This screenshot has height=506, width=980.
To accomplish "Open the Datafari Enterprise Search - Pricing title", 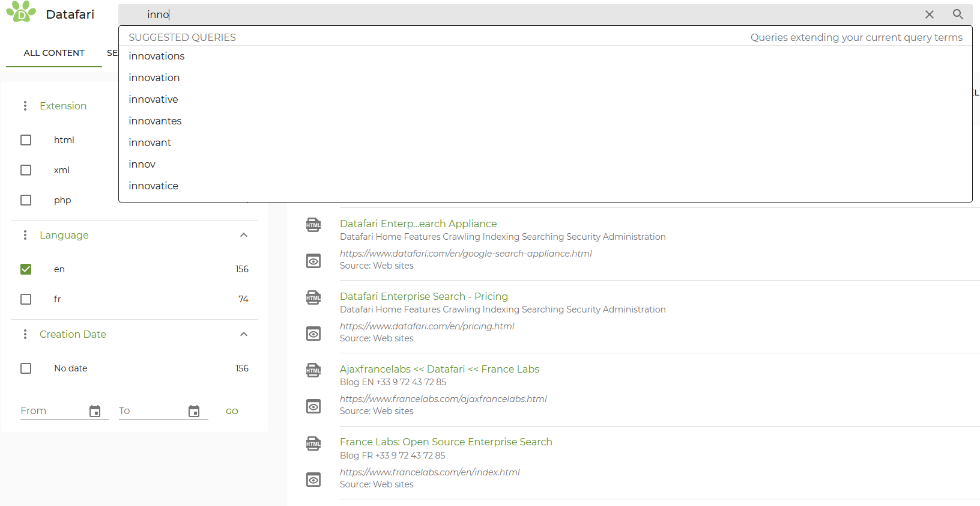I will click(424, 296).
